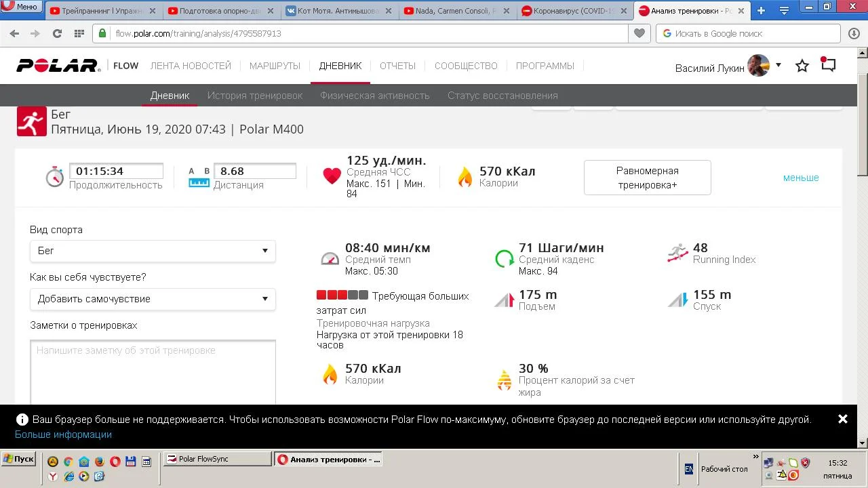Launch Chrome from quick launch
Image resolution: width=868 pixels, height=488 pixels.
(68, 462)
